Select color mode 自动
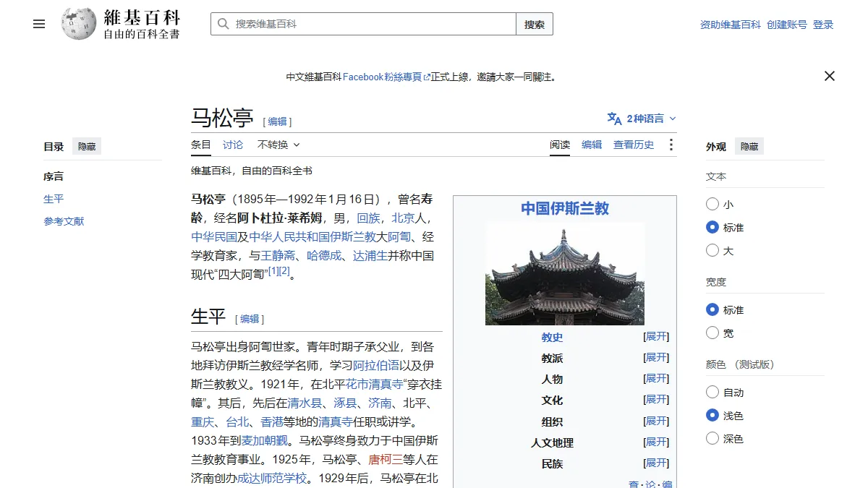The width and height of the screenshot is (868, 488). pyautogui.click(x=712, y=393)
